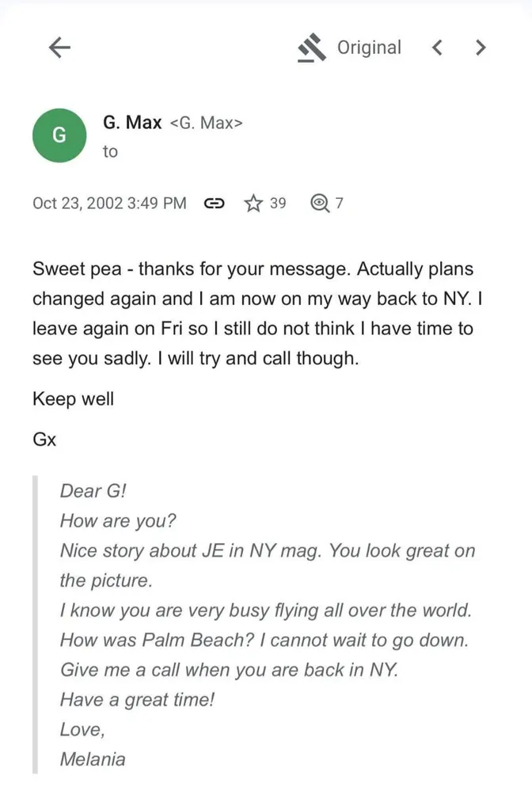Click the views eye icon

click(x=320, y=204)
